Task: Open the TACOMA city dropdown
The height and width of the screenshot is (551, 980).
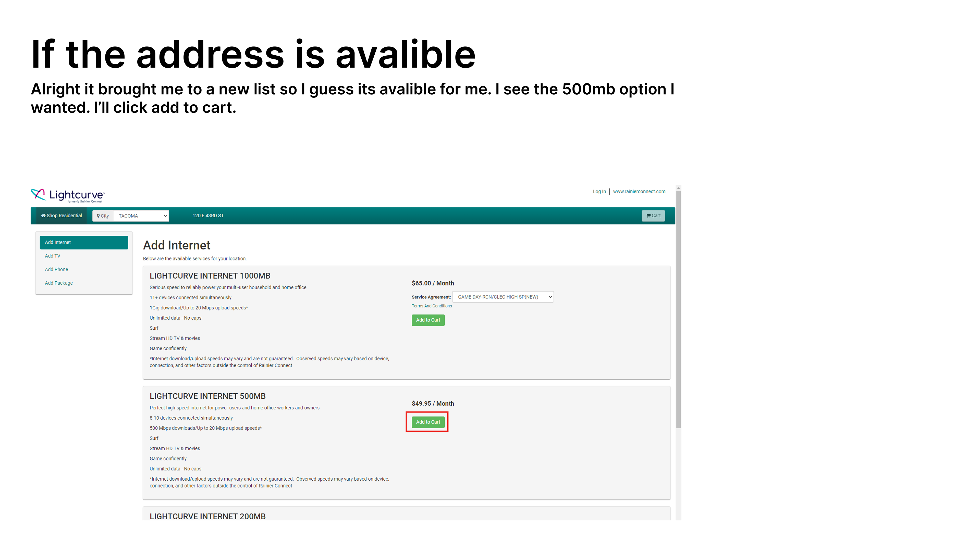Action: pos(141,216)
